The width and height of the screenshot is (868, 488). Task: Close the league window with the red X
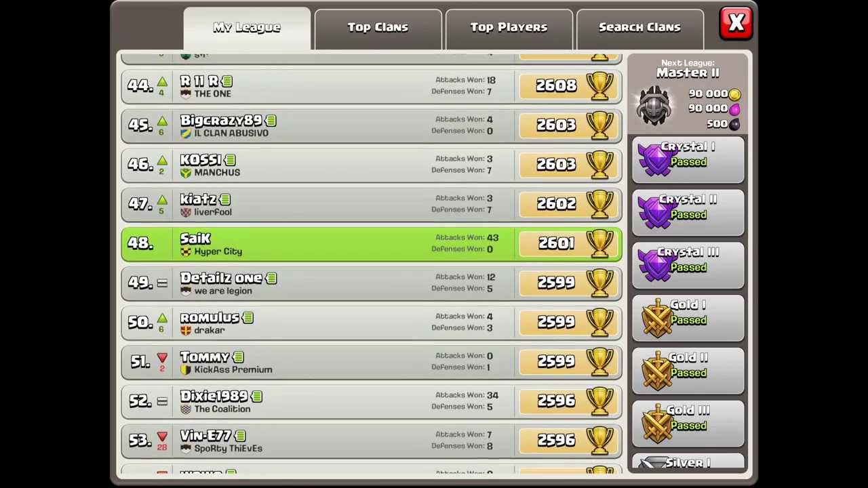(736, 23)
